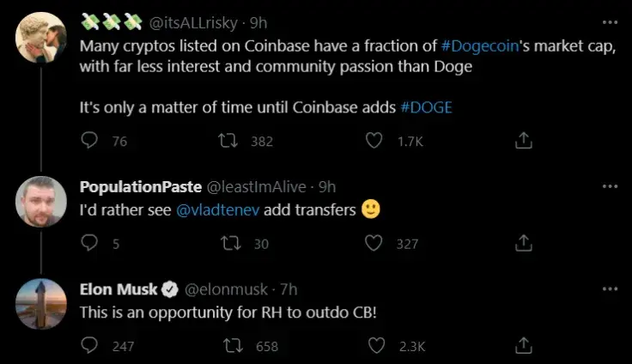Share PopulationPaste's tweet
Screen dimensions: 632x364
[x=522, y=244]
